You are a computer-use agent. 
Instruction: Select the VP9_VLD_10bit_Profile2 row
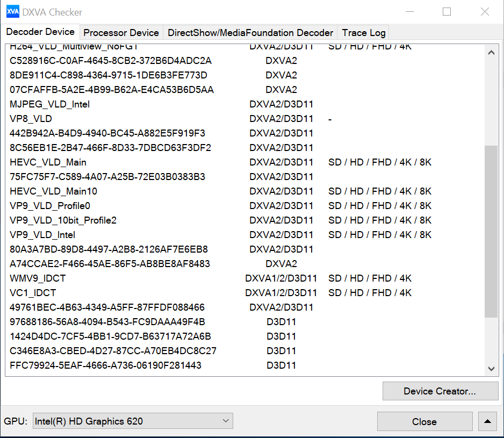click(x=245, y=220)
